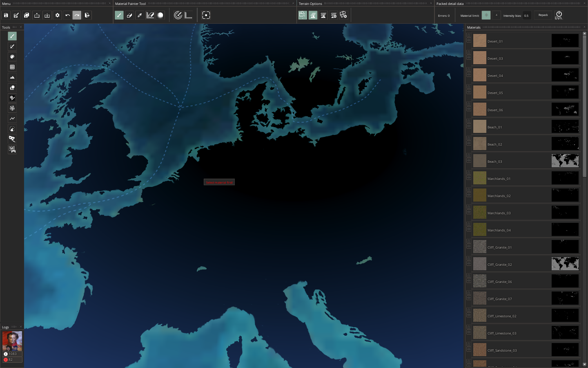
Task: Save the project using the save icon
Action: click(x=6, y=15)
